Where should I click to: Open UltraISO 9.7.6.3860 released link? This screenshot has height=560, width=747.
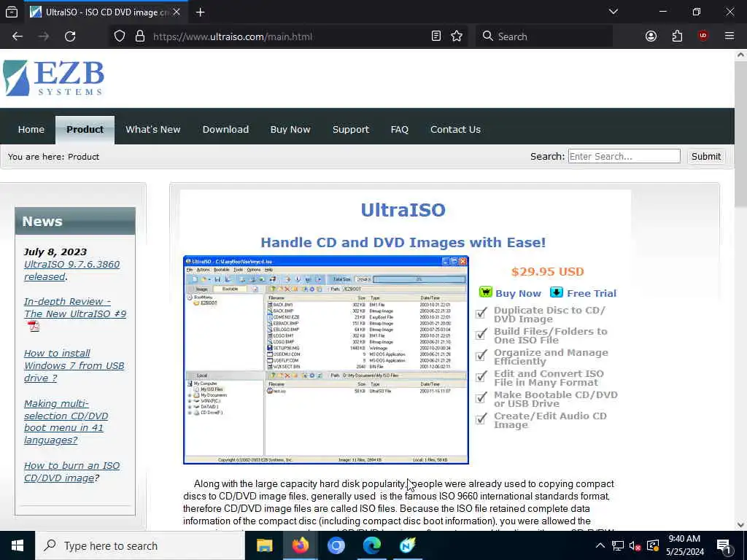72,271
